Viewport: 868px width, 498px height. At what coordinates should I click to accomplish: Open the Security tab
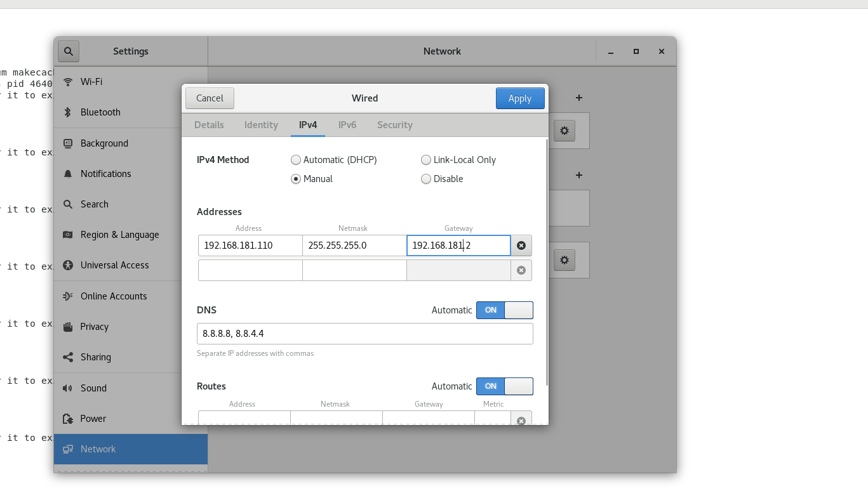[395, 125]
